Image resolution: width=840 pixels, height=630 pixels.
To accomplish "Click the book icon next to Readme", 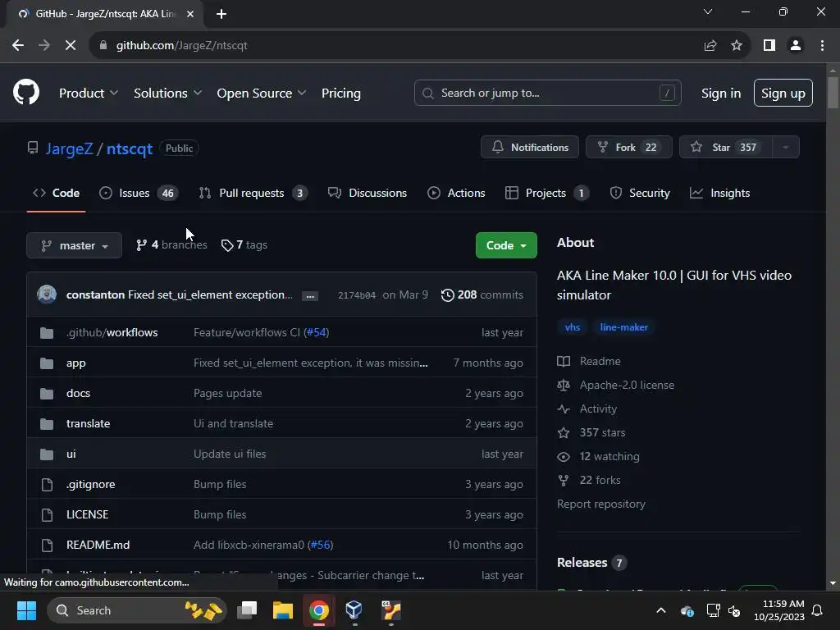I will [564, 361].
